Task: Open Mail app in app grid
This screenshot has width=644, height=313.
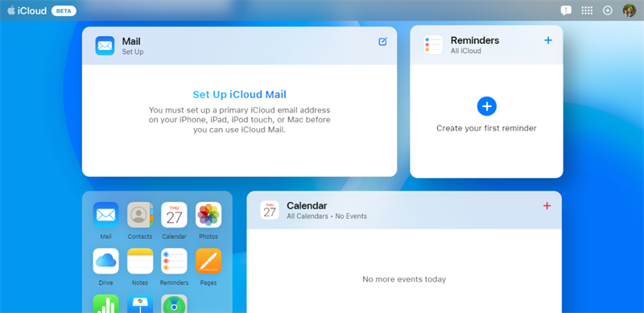Action: click(x=105, y=215)
